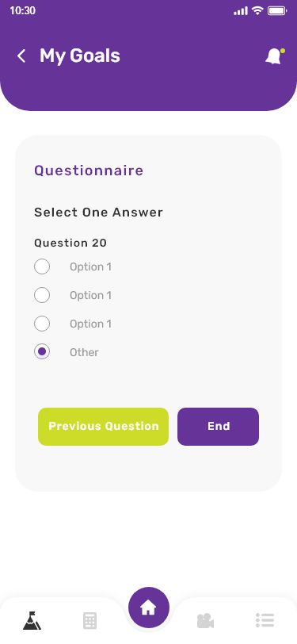
Task: Open the video camera tab
Action: 205,620
